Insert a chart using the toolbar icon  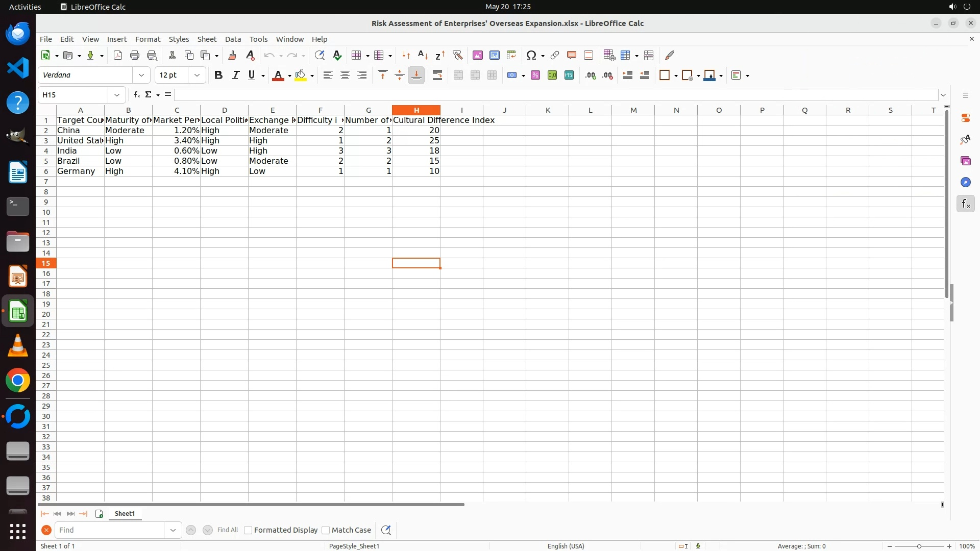tap(494, 55)
